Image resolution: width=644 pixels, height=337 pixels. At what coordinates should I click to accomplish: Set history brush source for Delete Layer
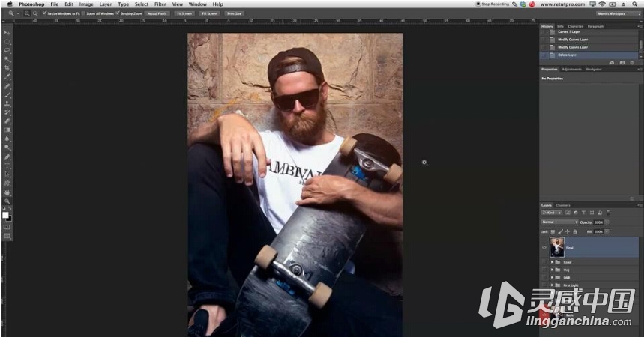click(x=544, y=55)
